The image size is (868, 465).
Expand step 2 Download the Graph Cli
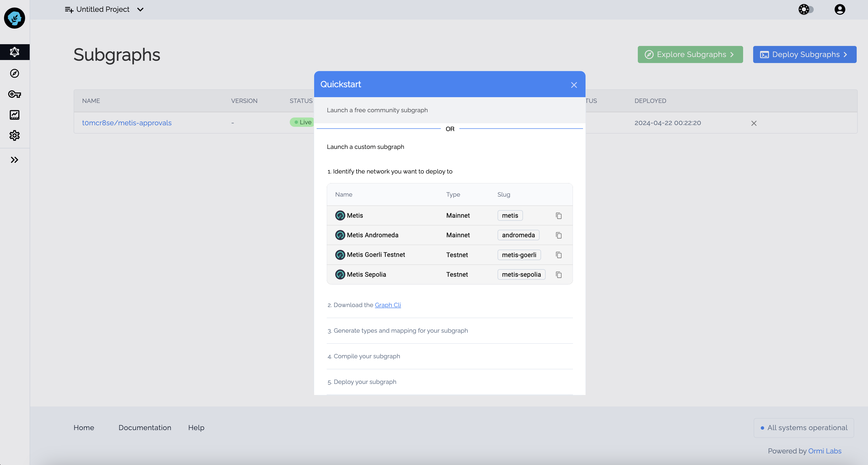450,305
